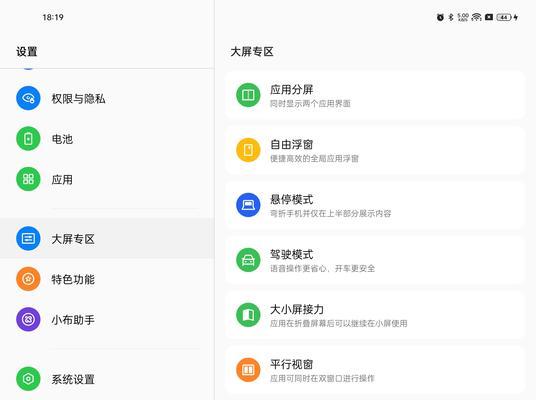Tap the battery indicator in status bar

[504, 17]
